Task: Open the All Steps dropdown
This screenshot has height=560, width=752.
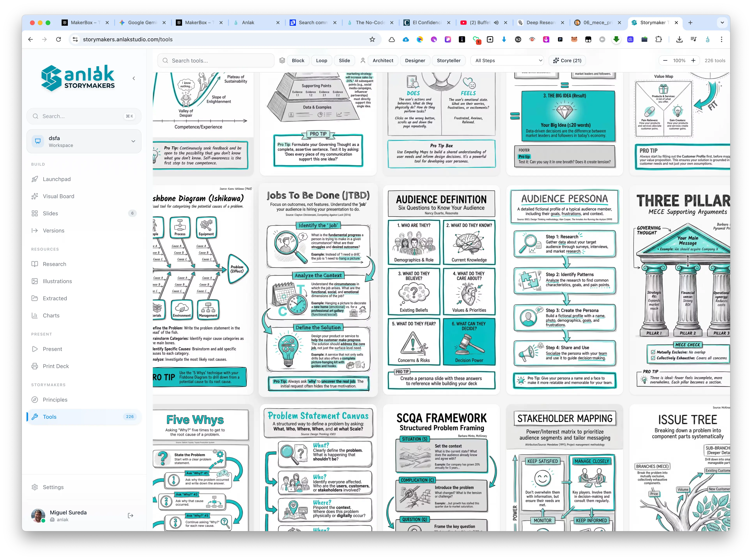Action: point(509,60)
